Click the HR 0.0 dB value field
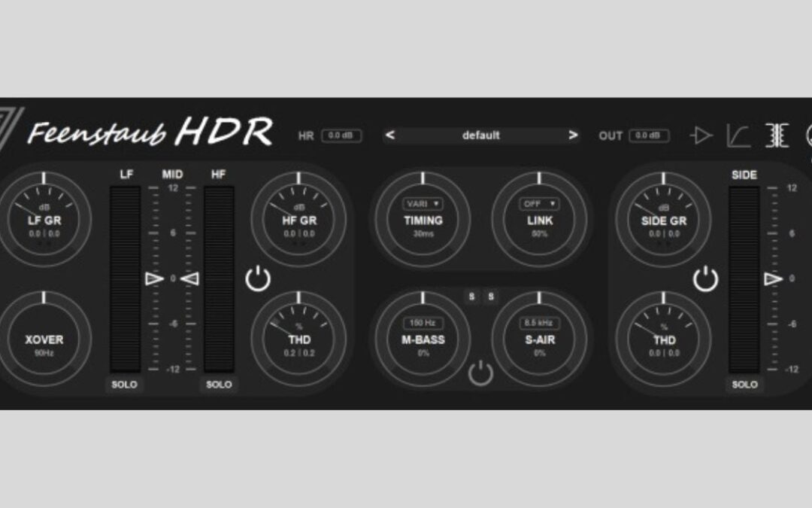Screen dimensions: 812x508 tap(341, 135)
